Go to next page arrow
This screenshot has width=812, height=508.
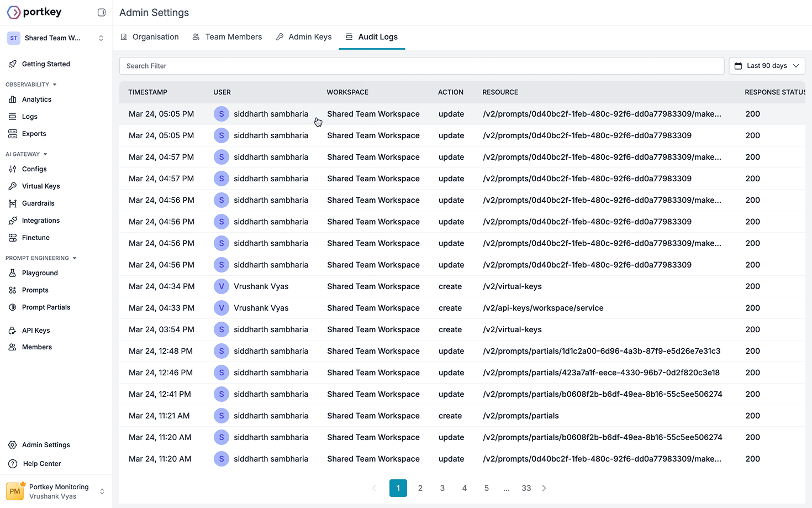[544, 488]
